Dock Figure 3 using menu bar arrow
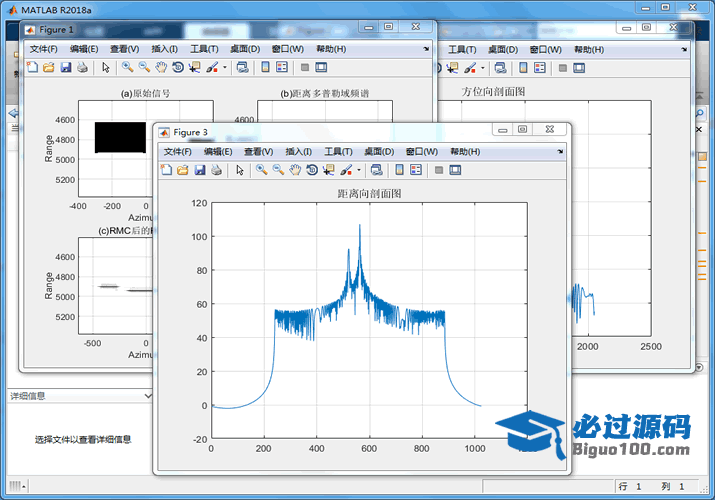 pyautogui.click(x=560, y=151)
